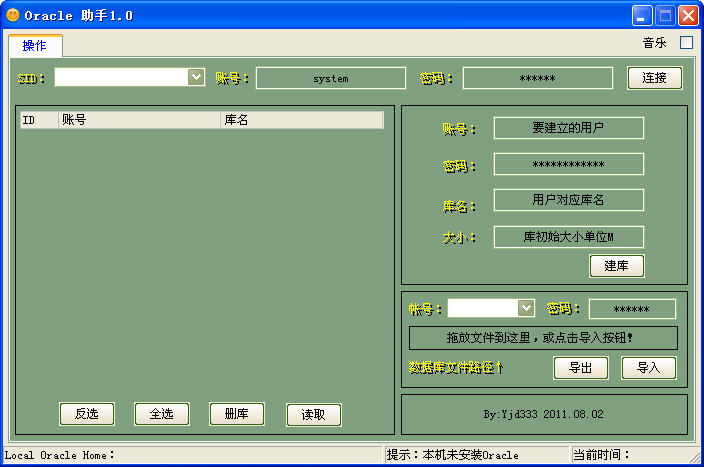This screenshot has height=467, width=704.
Task: Click the 导出 export button
Action: tap(581, 368)
